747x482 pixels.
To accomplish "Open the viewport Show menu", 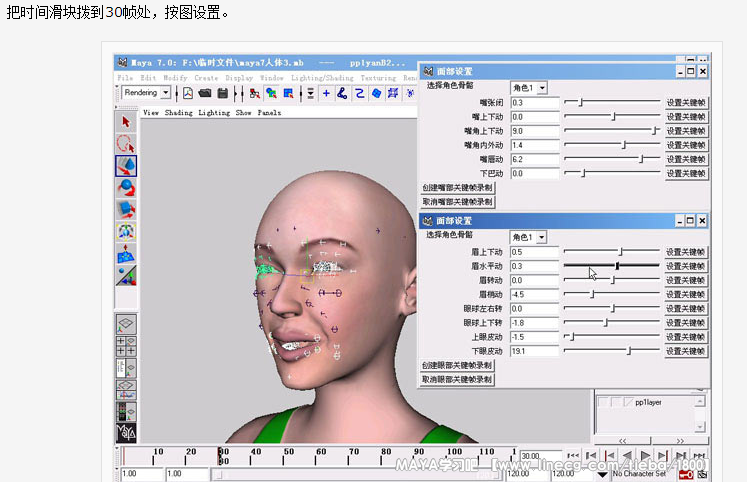I will 243,113.
